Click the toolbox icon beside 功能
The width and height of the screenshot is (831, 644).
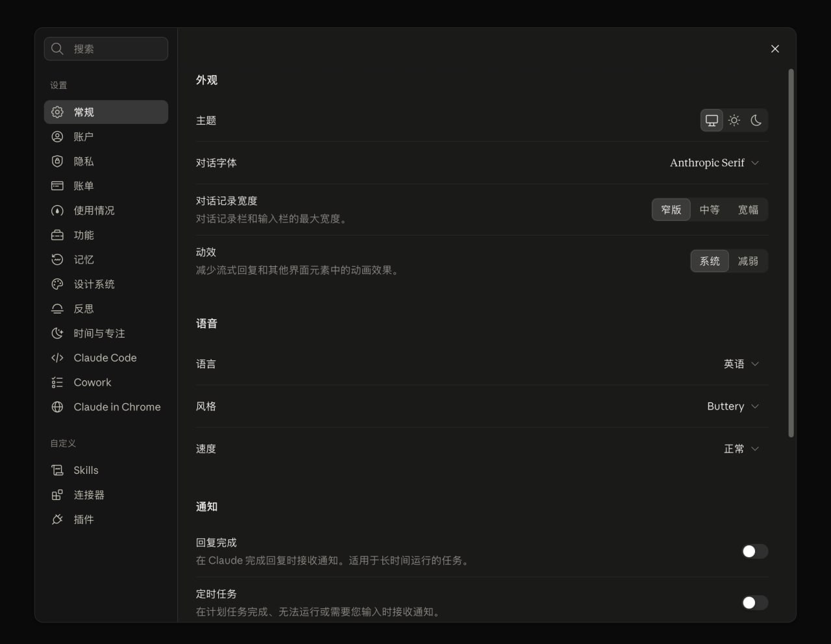(57, 235)
